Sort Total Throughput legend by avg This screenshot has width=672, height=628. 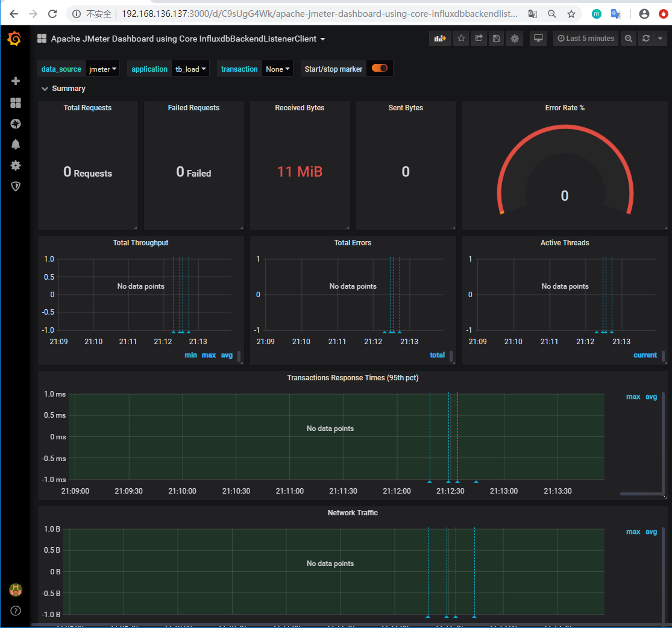pos(227,355)
